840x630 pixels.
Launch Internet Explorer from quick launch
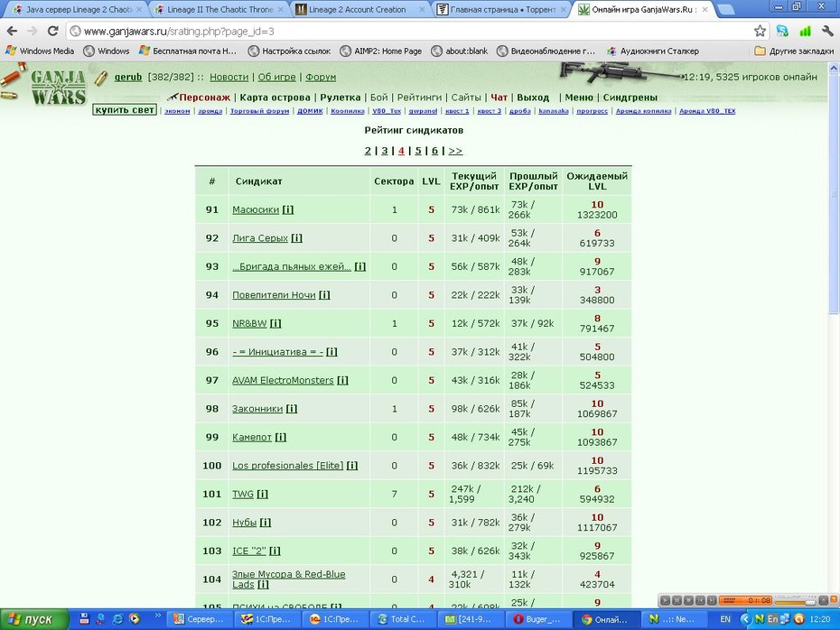[117, 619]
